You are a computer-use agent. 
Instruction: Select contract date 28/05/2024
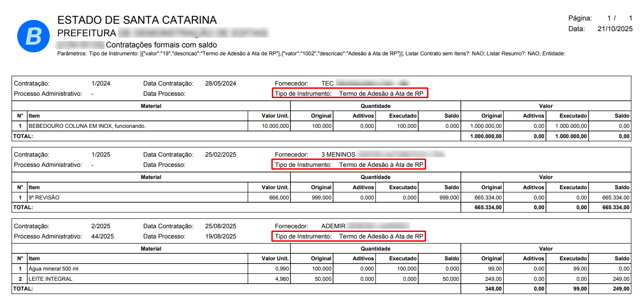click(x=220, y=84)
